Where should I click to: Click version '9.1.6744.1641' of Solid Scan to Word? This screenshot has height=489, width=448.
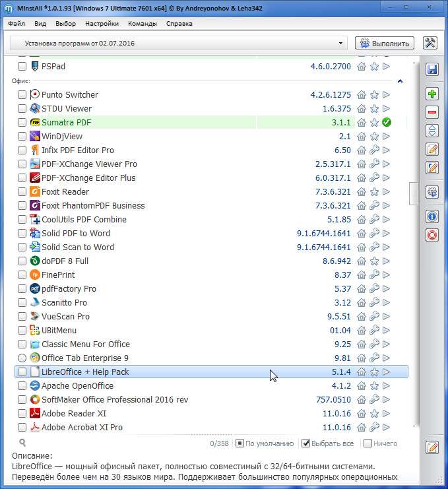pos(323,247)
